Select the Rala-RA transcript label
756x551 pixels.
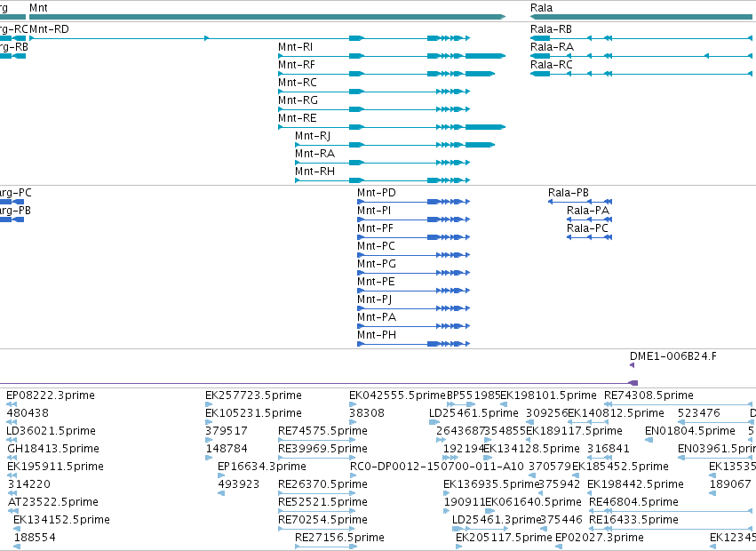coord(552,47)
